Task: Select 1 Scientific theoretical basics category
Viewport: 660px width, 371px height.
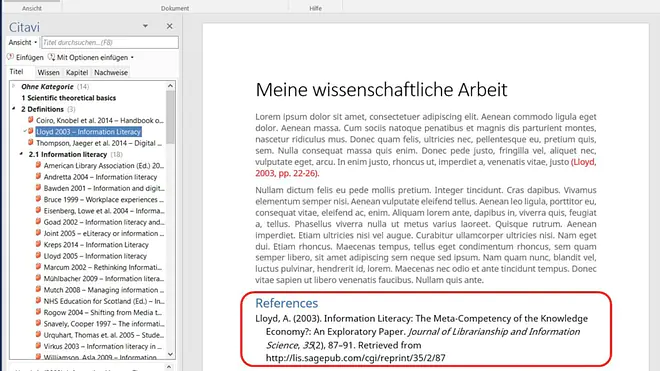Action: [x=69, y=98]
